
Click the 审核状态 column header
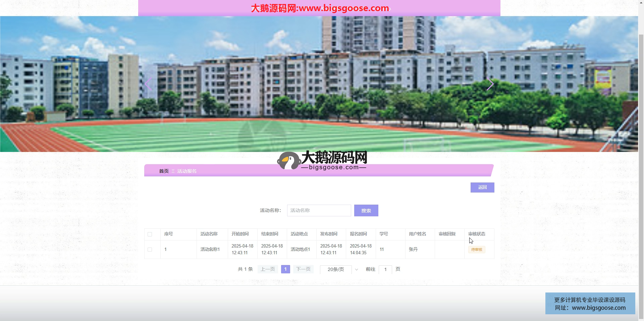[x=477, y=234]
